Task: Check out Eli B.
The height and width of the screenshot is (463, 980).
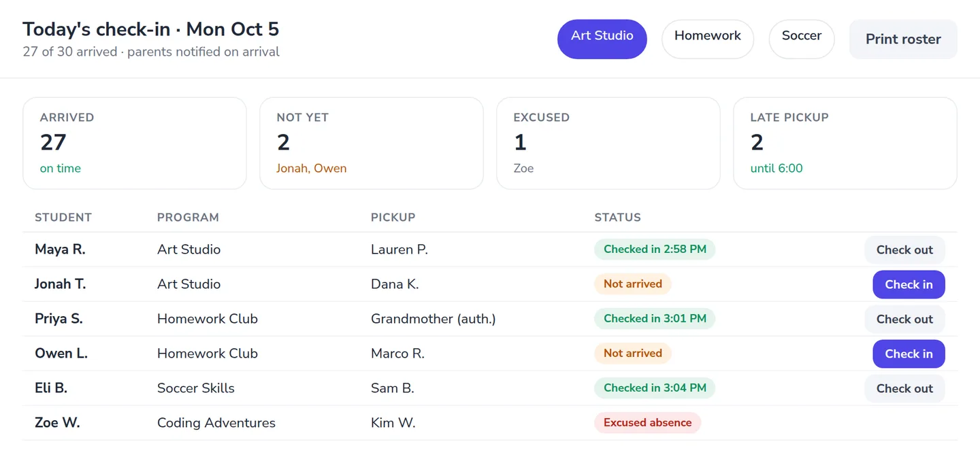Action: pos(904,388)
